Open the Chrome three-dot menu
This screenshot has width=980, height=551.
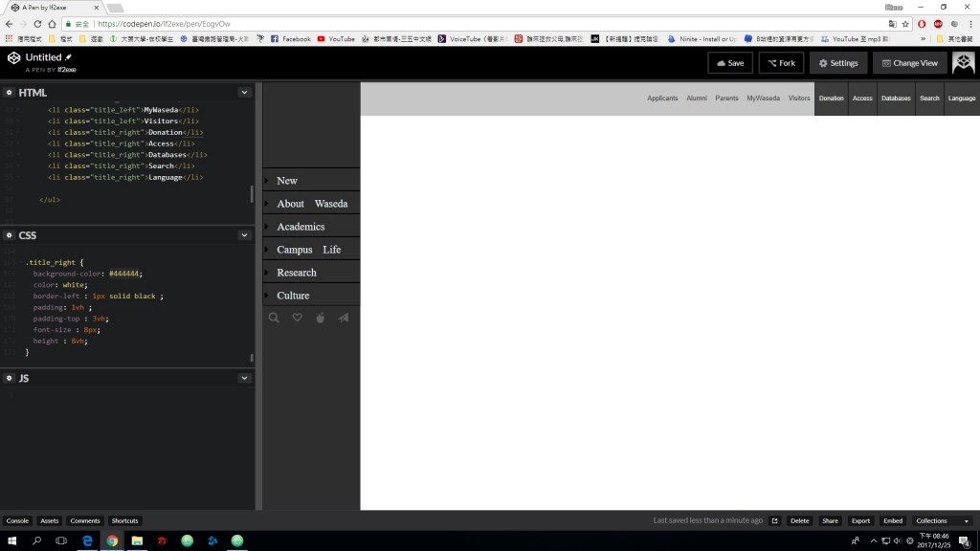pos(970,24)
